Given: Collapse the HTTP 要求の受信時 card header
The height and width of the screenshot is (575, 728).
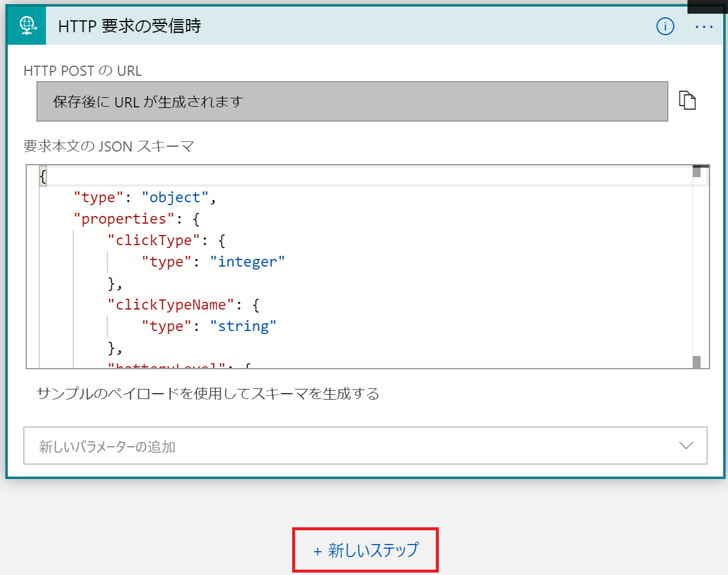Looking at the screenshot, I should pyautogui.click(x=358, y=26).
